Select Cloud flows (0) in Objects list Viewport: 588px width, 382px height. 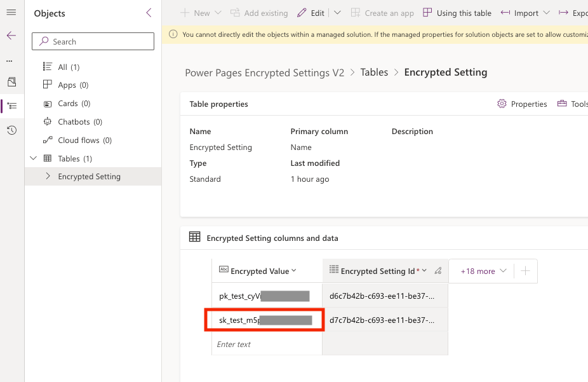[x=84, y=140]
